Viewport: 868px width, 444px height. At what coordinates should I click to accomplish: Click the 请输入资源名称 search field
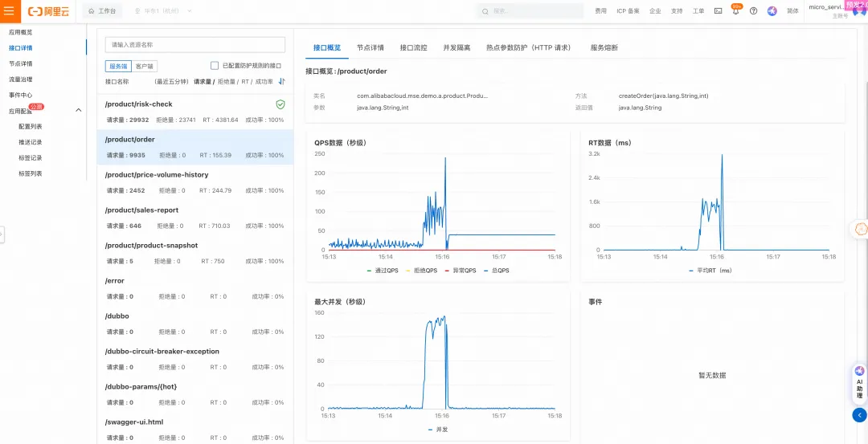coord(194,45)
